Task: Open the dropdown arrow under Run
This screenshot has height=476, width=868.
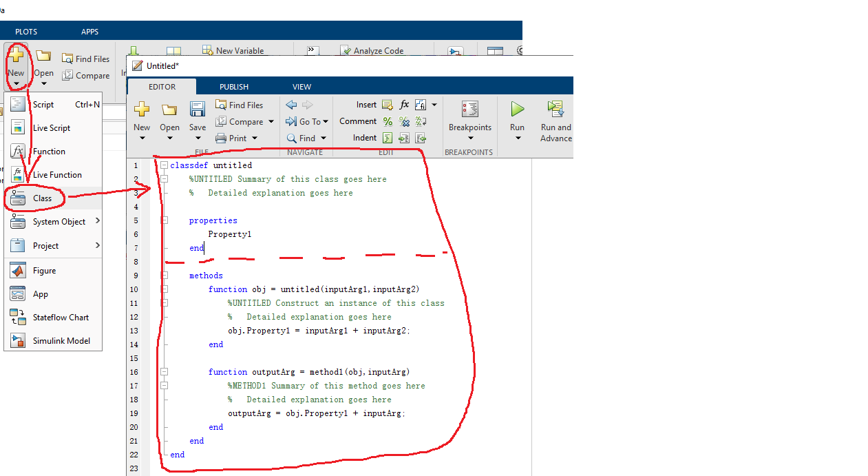Action: [x=518, y=138]
